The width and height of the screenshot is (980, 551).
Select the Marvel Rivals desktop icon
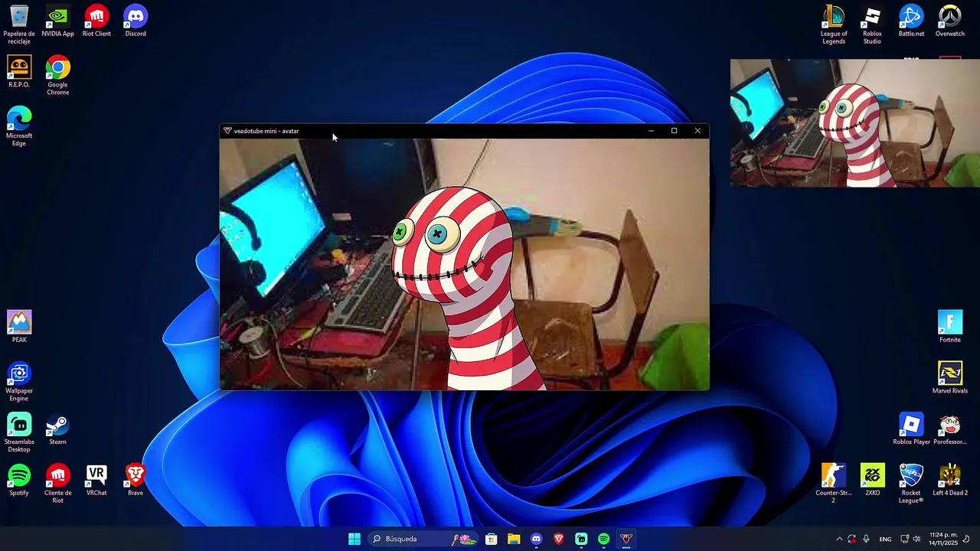tap(950, 378)
